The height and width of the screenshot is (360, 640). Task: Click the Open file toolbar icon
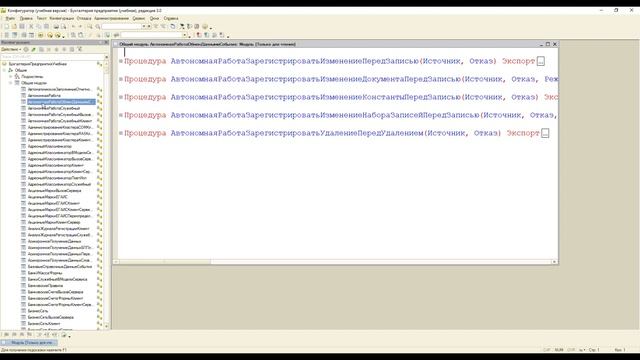tap(14, 27)
